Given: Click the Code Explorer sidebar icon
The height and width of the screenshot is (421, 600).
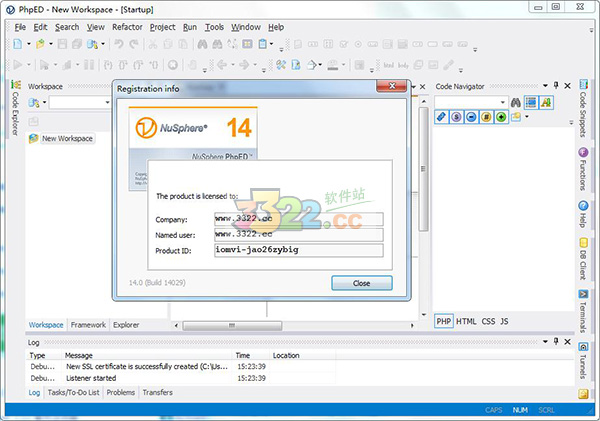Looking at the screenshot, I should (x=16, y=84).
